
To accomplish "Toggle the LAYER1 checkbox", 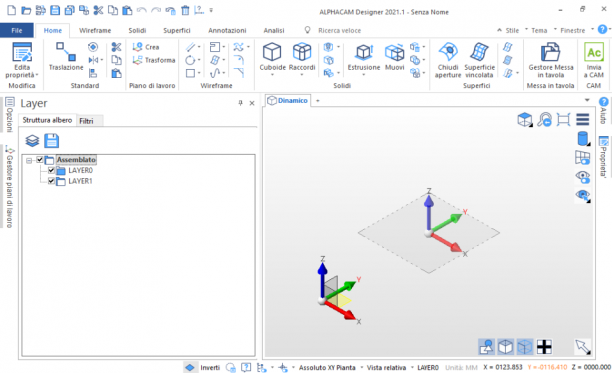I will [x=51, y=181].
